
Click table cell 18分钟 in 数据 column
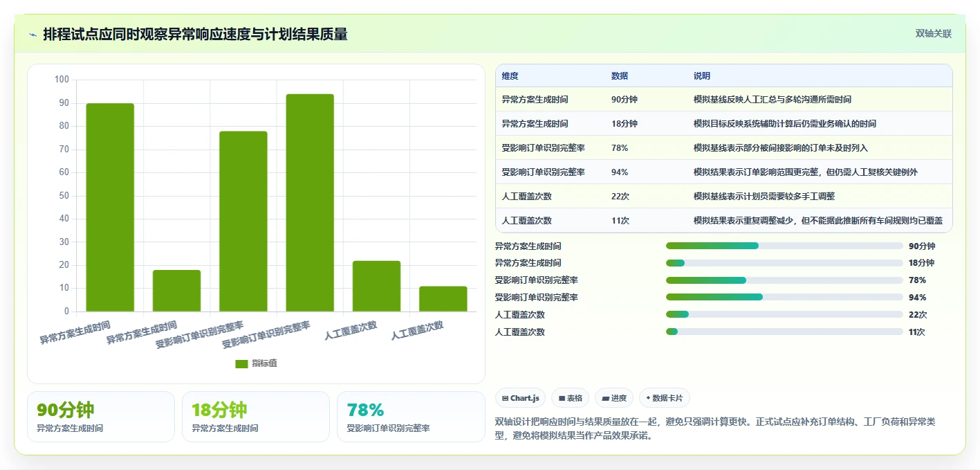pos(624,124)
